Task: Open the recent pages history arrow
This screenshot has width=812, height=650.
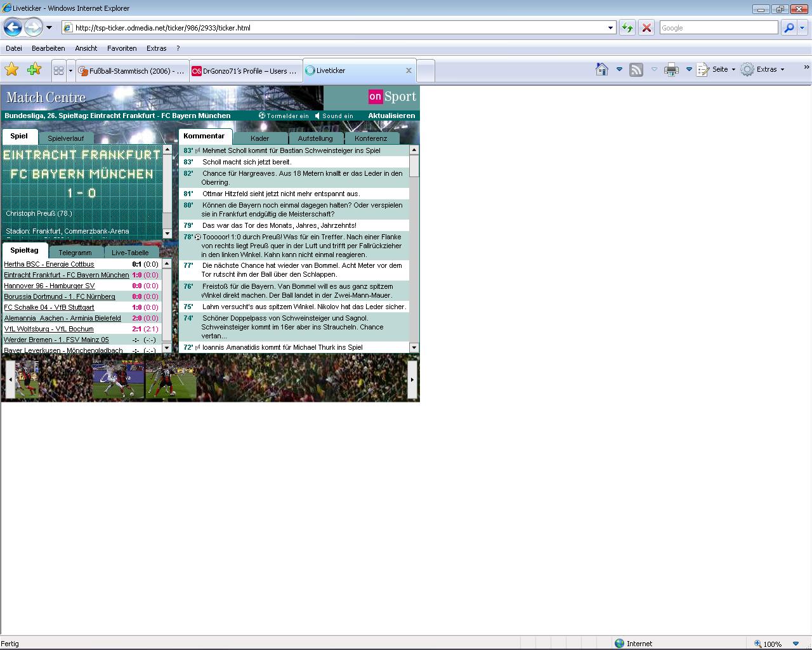Action: coord(49,28)
